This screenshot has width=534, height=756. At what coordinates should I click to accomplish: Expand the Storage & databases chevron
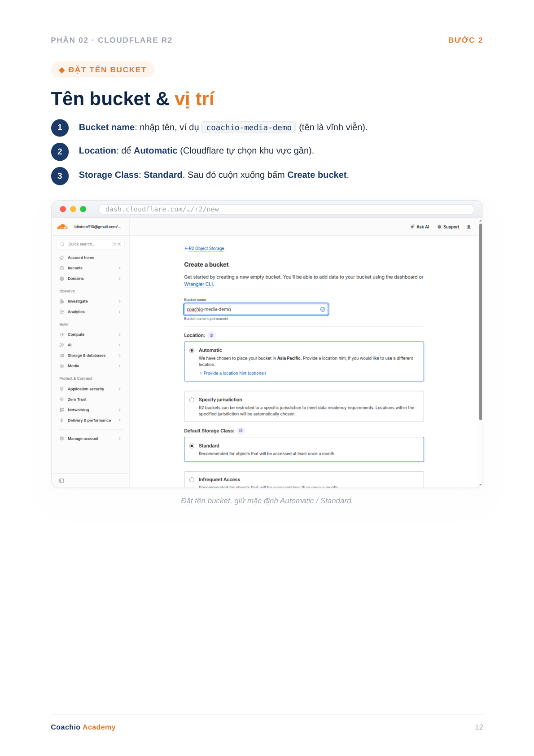(x=120, y=356)
